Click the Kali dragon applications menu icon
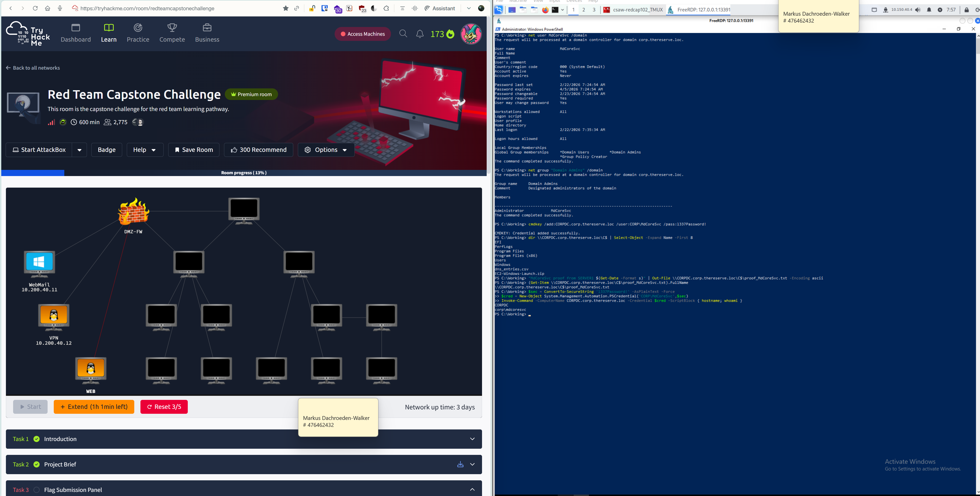Image resolution: width=980 pixels, height=496 pixels. (x=498, y=10)
